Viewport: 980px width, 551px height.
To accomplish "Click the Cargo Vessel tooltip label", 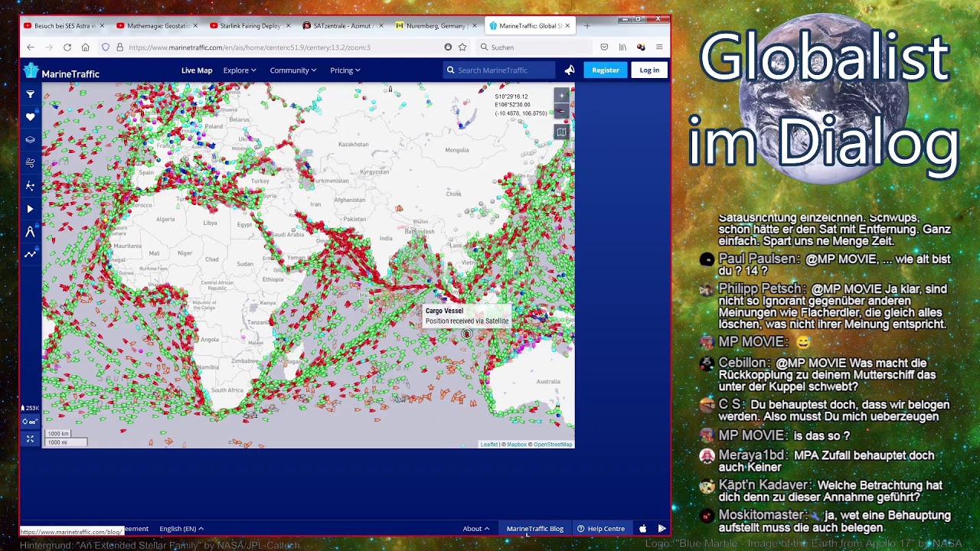I will [444, 311].
